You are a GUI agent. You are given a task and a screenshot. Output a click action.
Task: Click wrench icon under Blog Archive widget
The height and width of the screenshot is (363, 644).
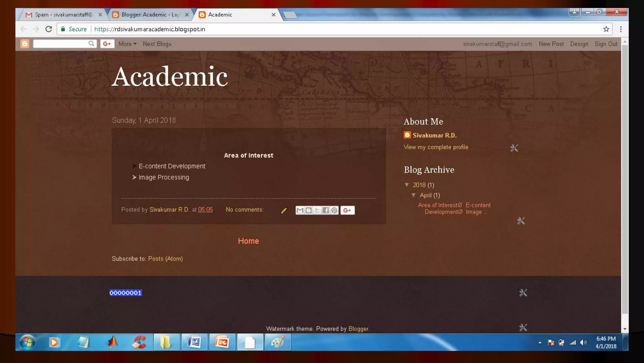[x=521, y=221]
